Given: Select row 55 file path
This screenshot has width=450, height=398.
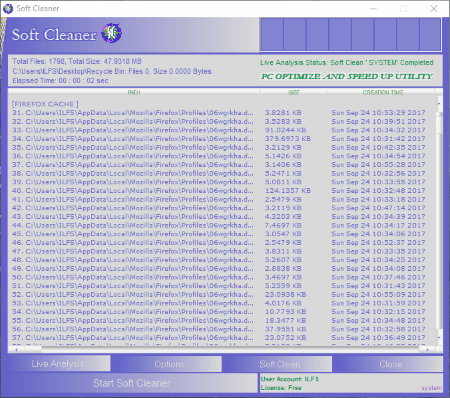Looking at the screenshot, I should click(x=133, y=320).
